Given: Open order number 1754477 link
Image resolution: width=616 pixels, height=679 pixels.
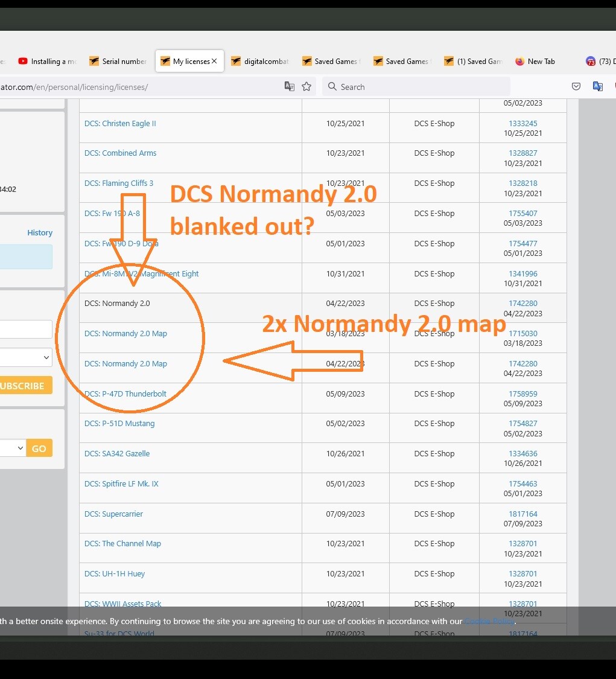Looking at the screenshot, I should tap(523, 243).
